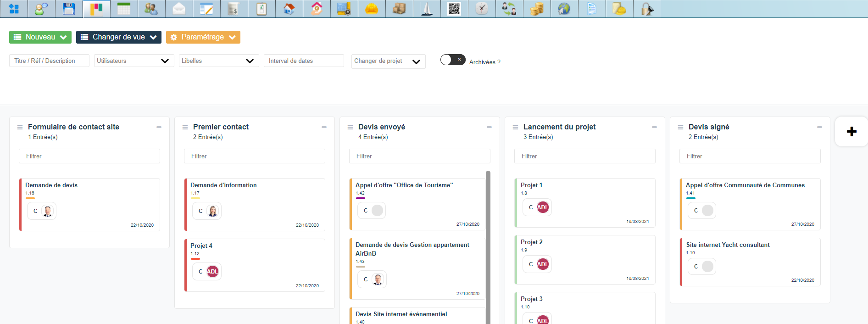
Task: Open the blue-roof house icon
Action: pos(289,9)
